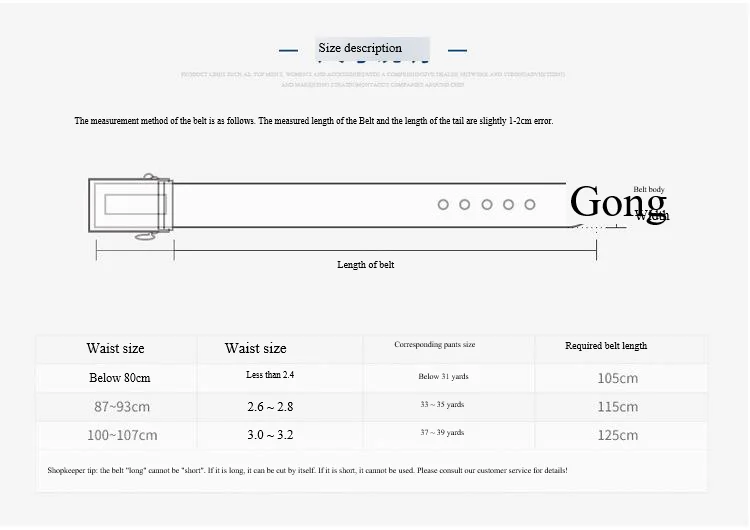The height and width of the screenshot is (530, 750).
Task: Click the '33 ~ 35 yards' cell
Action: pyautogui.click(x=442, y=404)
